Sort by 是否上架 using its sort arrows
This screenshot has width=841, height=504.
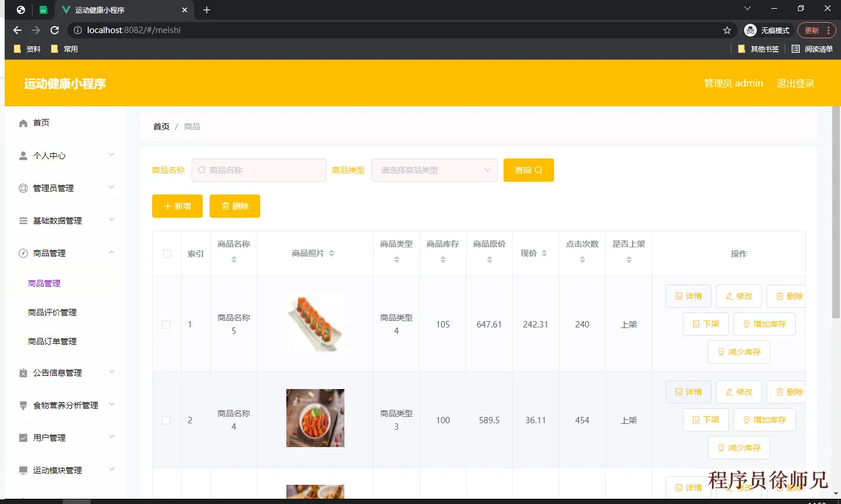(629, 260)
